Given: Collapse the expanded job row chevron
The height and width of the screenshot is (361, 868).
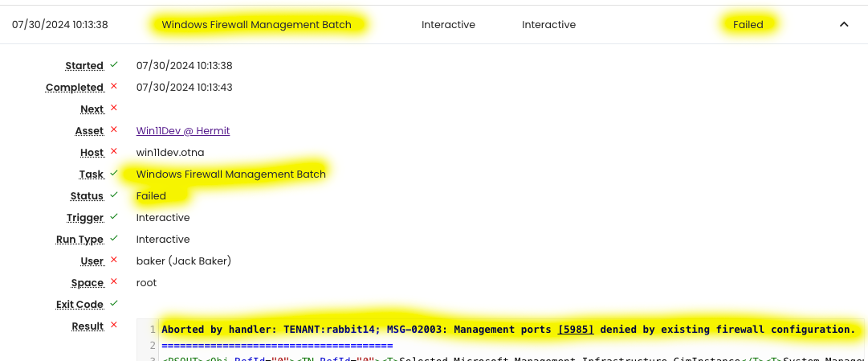Looking at the screenshot, I should click(844, 25).
